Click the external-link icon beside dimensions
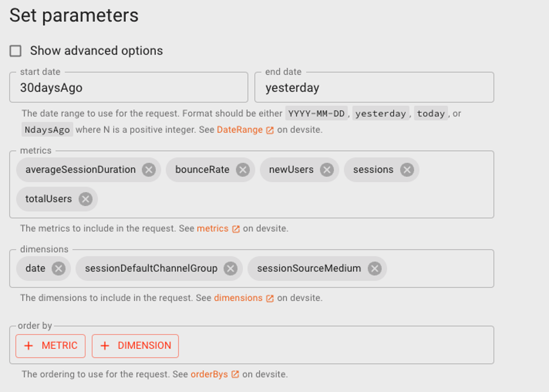This screenshot has width=549, height=392. (x=270, y=298)
